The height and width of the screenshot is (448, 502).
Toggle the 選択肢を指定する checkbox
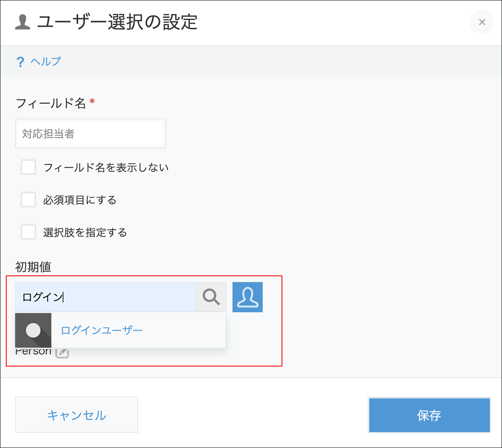click(x=28, y=232)
